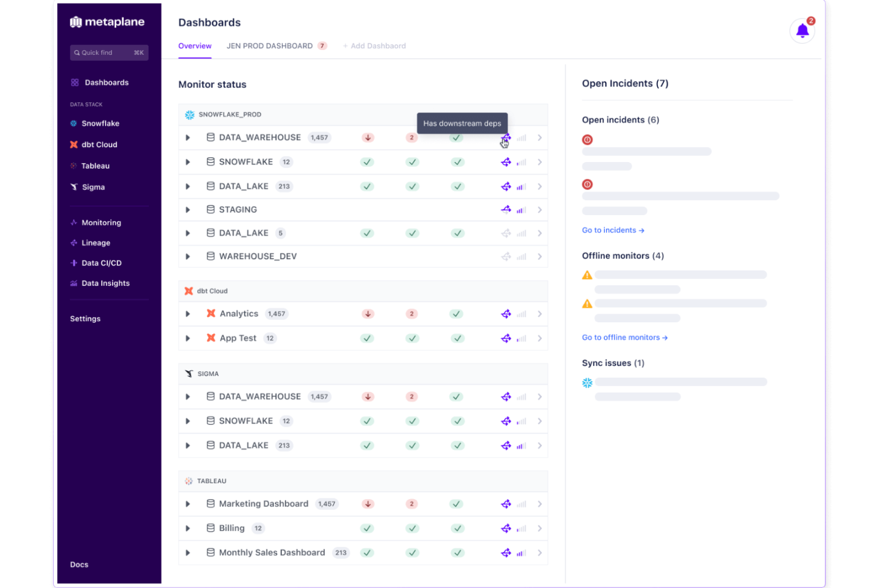The width and height of the screenshot is (882, 588).
Task: Toggle the downstream deps icon for DATA_WAREHOUSE
Action: click(x=506, y=138)
